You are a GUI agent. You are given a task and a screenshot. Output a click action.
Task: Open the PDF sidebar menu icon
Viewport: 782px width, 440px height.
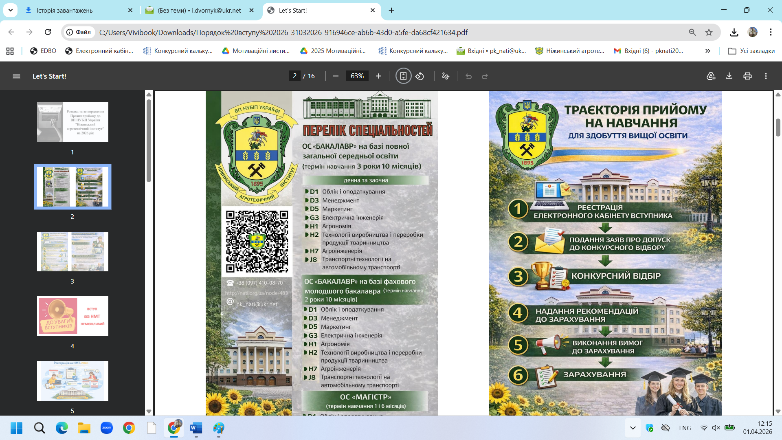[16, 76]
